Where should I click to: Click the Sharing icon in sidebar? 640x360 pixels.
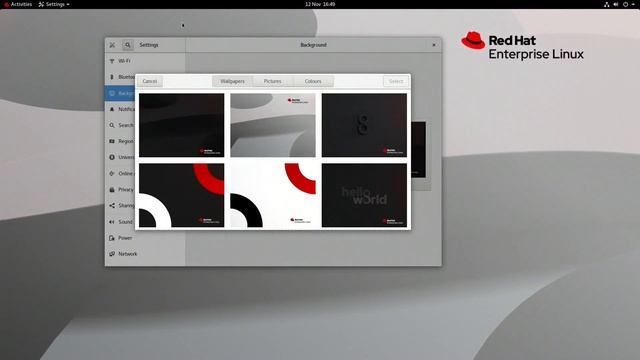(x=112, y=205)
